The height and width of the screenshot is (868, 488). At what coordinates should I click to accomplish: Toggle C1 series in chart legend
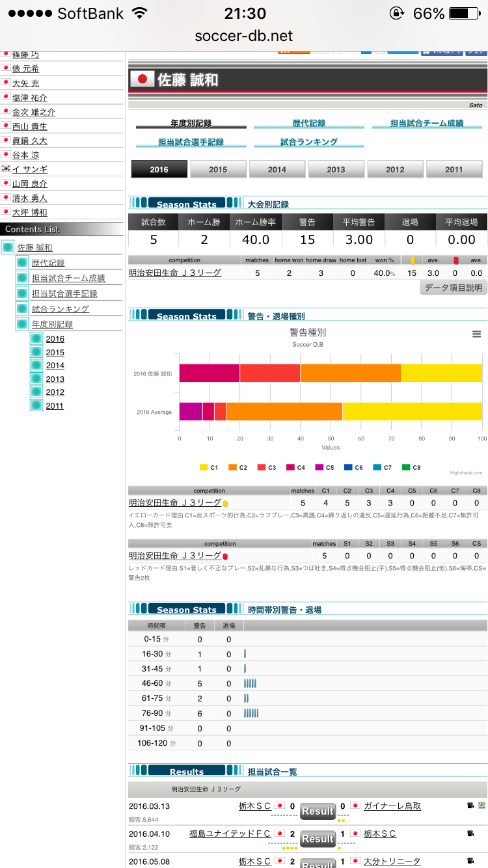[x=210, y=467]
